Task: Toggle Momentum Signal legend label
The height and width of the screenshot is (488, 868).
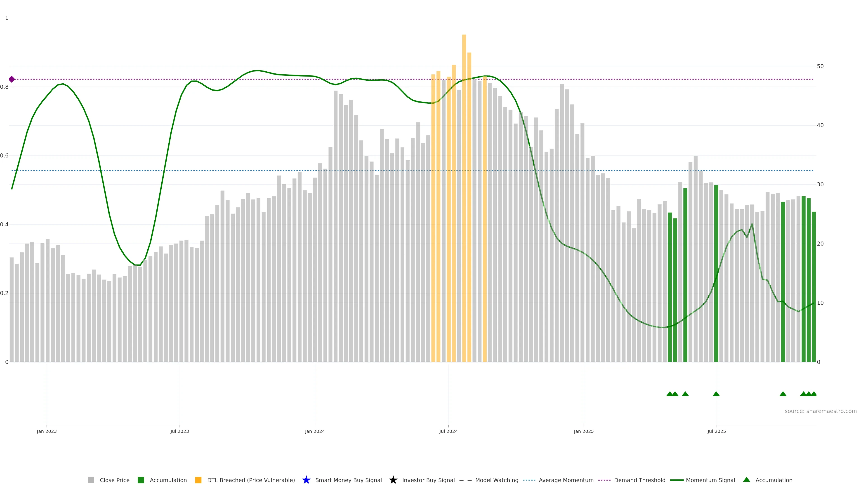Action: coord(710,480)
